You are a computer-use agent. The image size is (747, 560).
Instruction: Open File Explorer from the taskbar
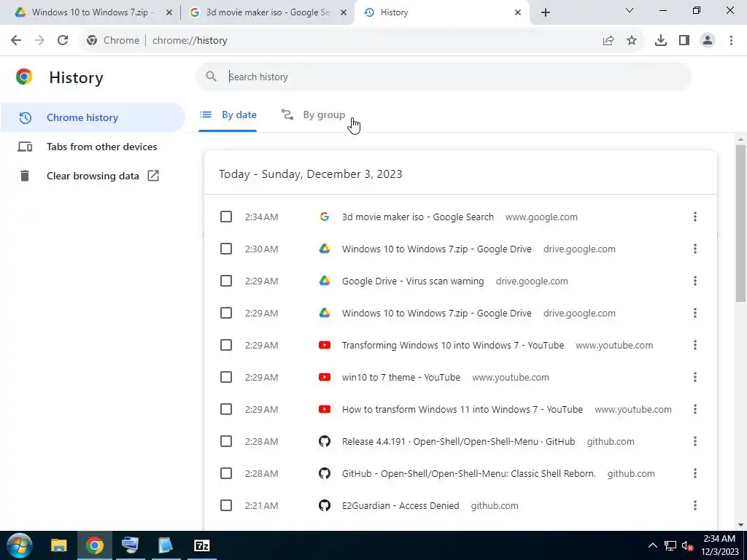(59, 545)
